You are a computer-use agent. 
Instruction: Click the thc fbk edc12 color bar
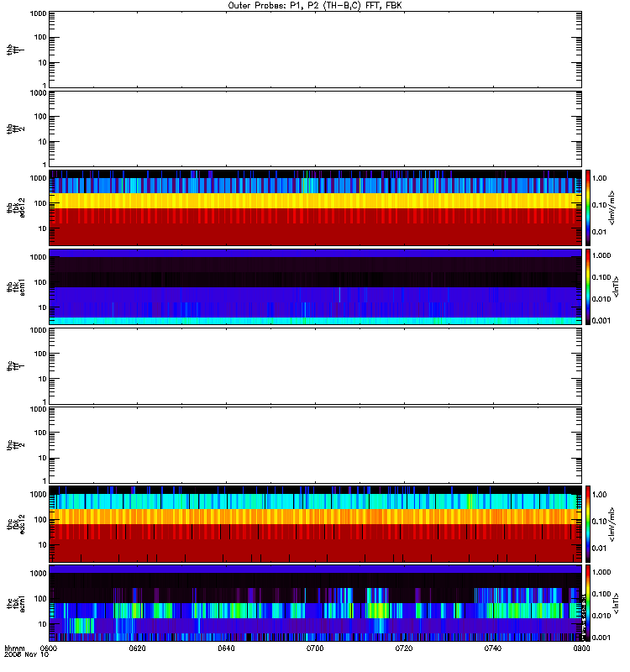click(588, 524)
